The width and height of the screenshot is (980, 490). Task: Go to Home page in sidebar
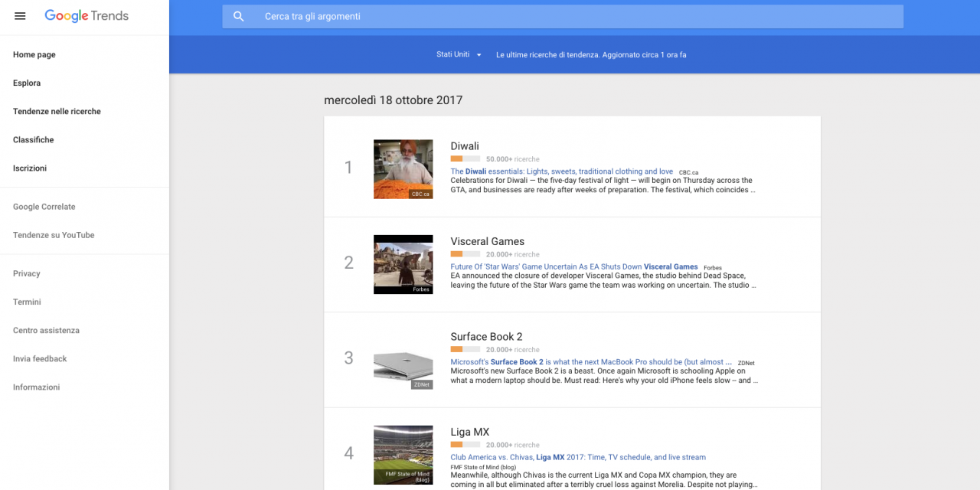34,55
